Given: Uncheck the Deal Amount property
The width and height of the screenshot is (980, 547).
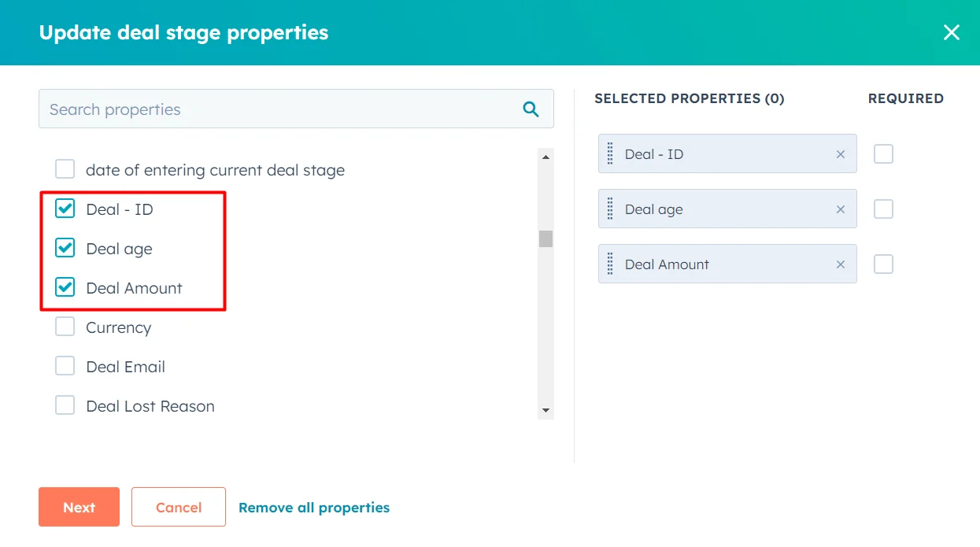Looking at the screenshot, I should (x=65, y=287).
